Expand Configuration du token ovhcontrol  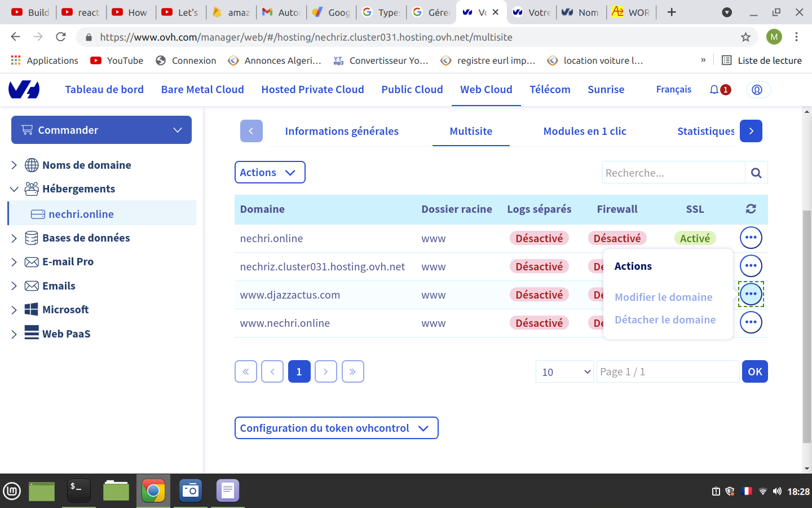tap(336, 428)
